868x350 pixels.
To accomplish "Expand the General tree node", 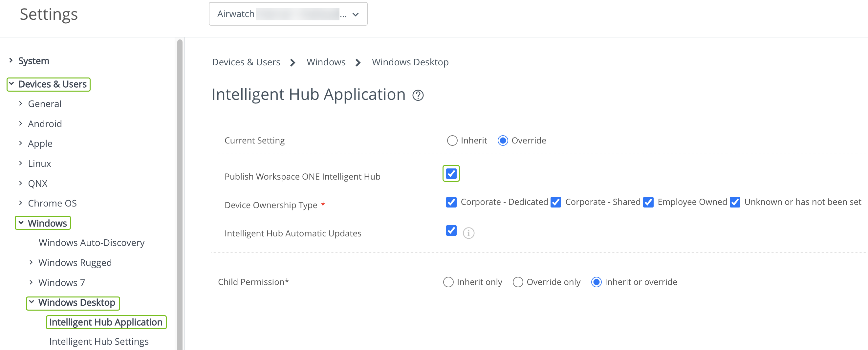I will pos(21,103).
